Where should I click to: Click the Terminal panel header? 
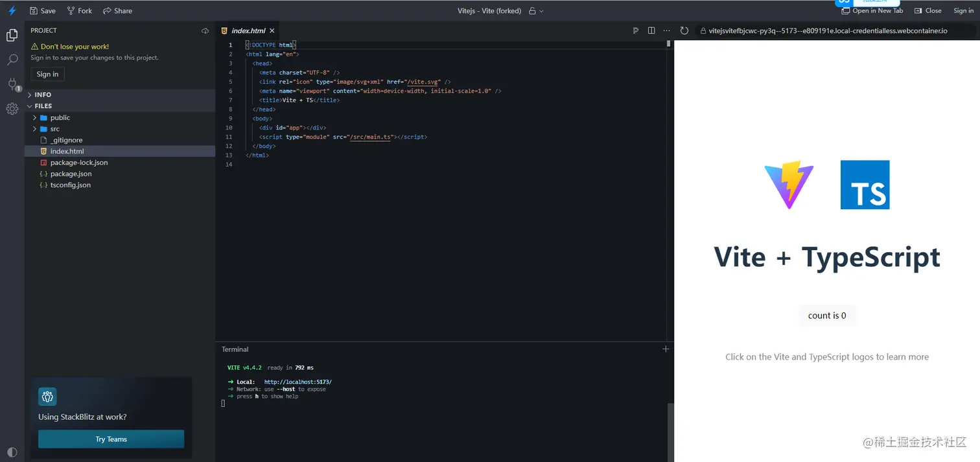[235, 349]
